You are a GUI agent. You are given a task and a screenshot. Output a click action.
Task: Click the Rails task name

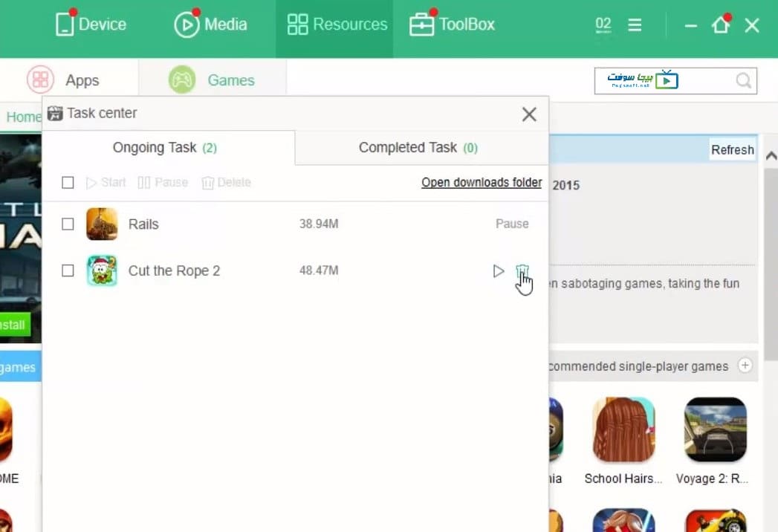tap(143, 224)
